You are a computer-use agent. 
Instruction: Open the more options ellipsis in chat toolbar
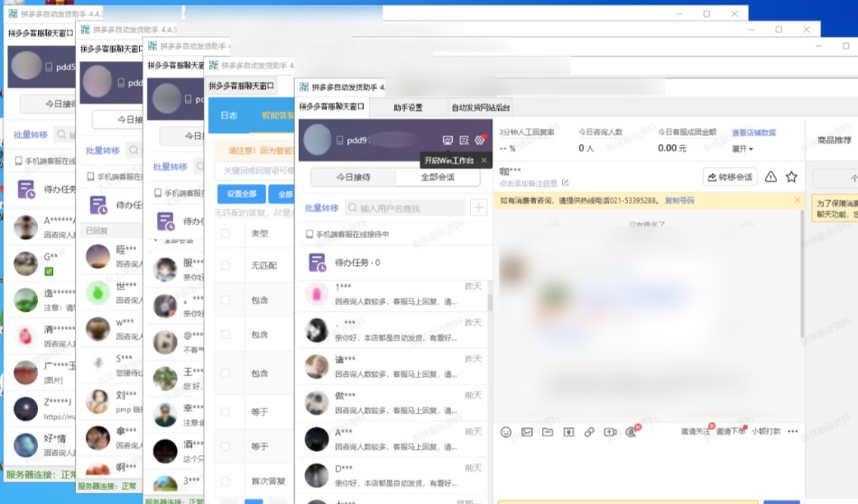tap(793, 432)
